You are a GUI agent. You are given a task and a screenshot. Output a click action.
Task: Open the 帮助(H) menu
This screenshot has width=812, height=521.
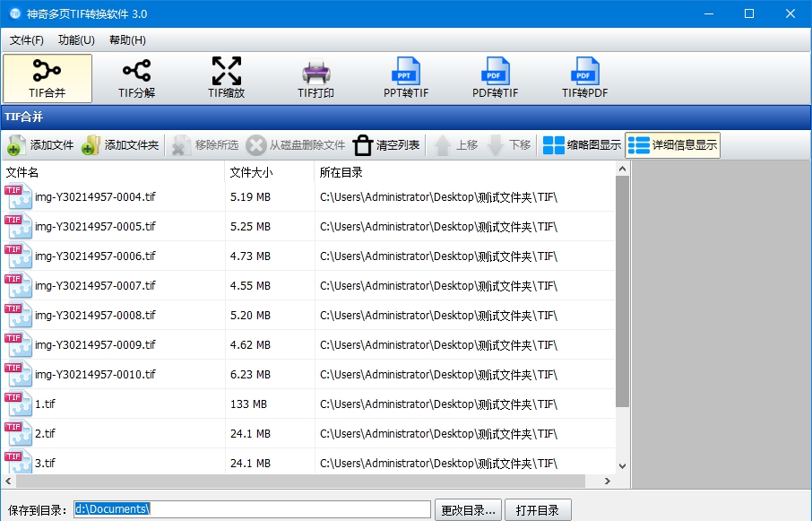pyautogui.click(x=127, y=40)
